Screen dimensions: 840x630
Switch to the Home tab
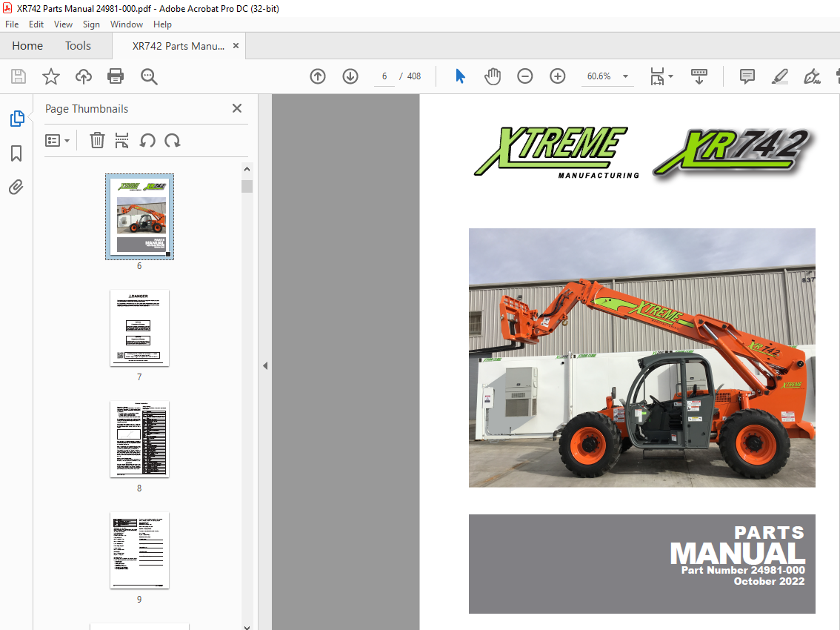click(27, 45)
